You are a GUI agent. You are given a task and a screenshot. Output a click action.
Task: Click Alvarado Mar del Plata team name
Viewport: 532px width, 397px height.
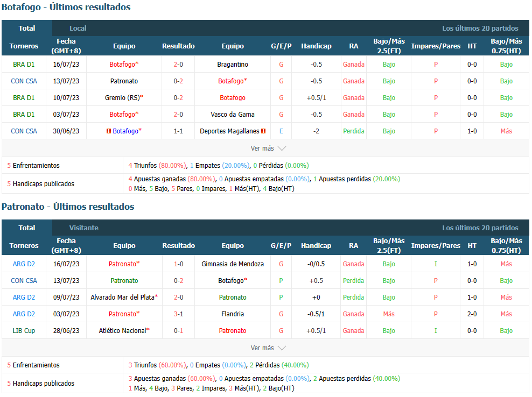tap(122, 297)
